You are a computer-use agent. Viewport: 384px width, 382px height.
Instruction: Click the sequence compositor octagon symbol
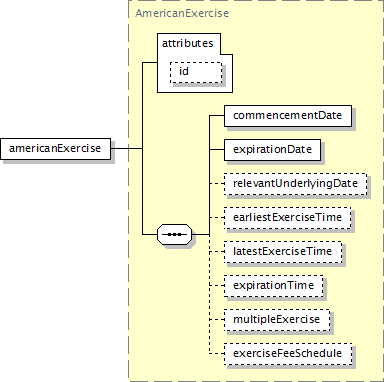tap(174, 234)
